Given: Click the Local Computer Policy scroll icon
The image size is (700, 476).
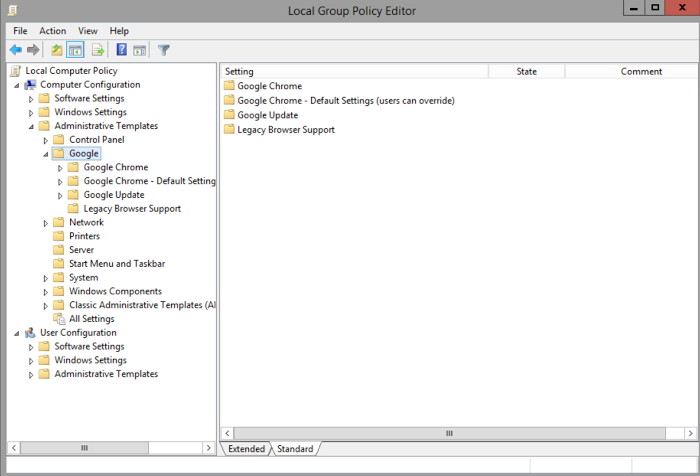Looking at the screenshot, I should (16, 71).
